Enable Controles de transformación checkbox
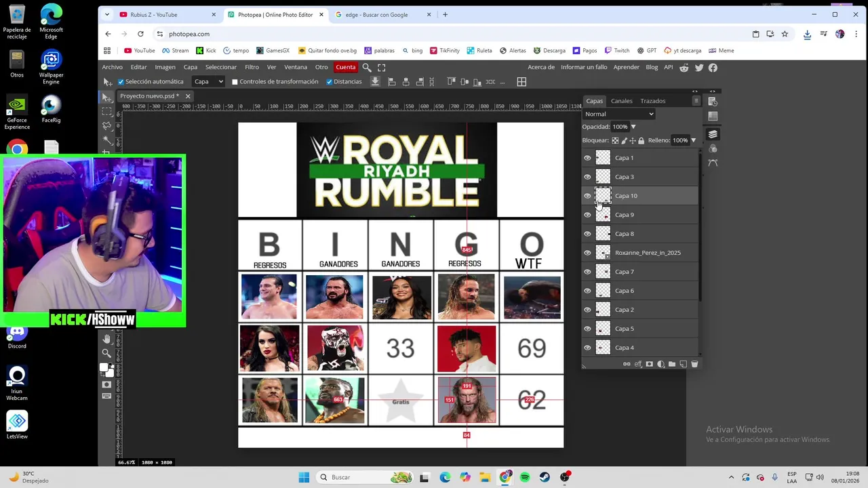 [235, 82]
